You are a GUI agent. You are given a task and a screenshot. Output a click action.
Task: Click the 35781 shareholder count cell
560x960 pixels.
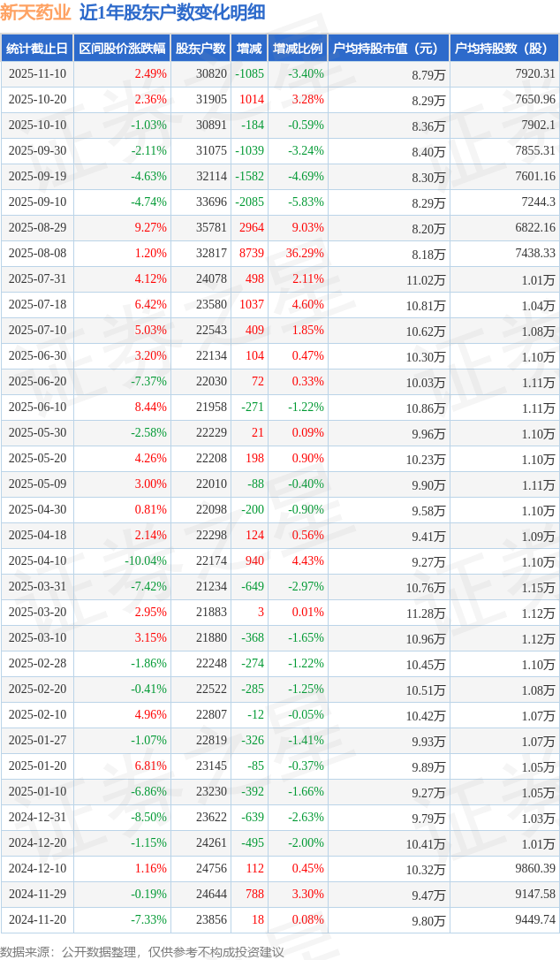(211, 228)
